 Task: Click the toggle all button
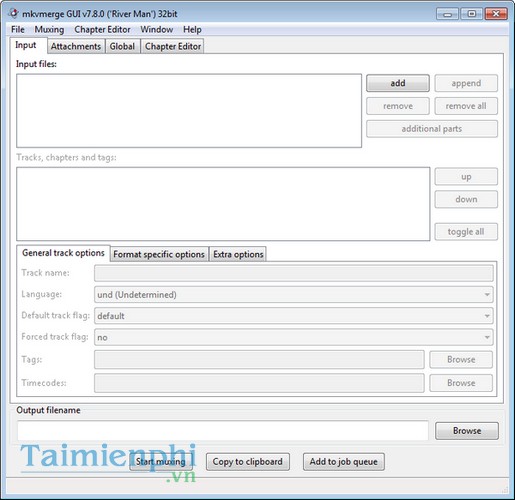point(466,232)
